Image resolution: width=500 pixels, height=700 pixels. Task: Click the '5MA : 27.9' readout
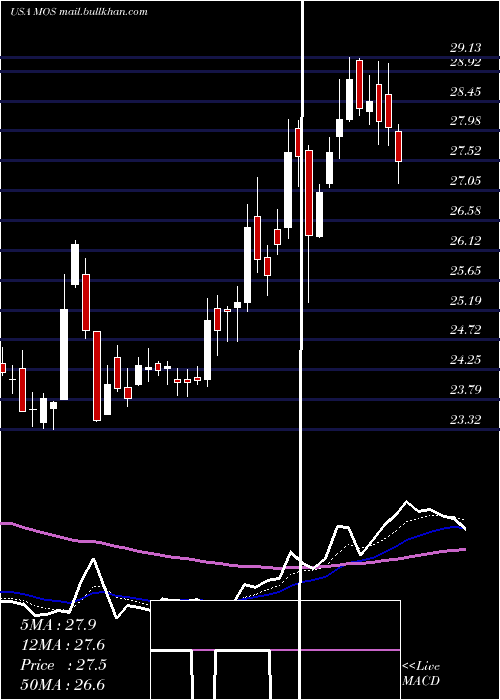pos(58,625)
